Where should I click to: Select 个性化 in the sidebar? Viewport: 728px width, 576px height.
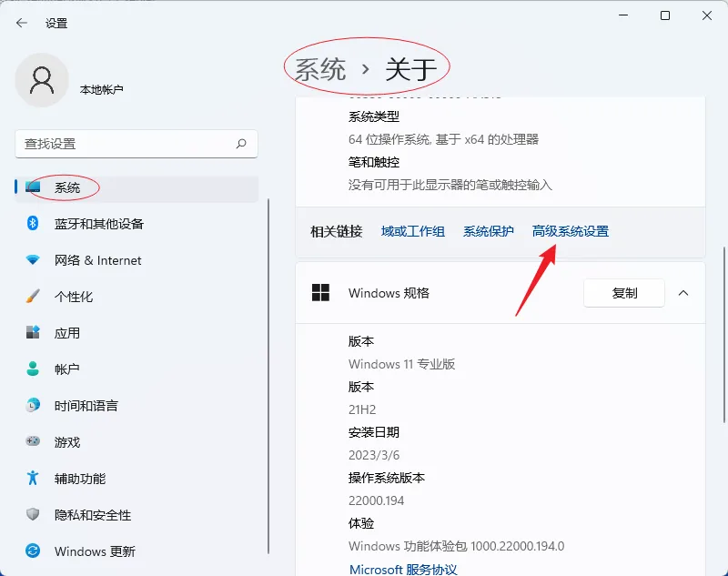pos(136,296)
